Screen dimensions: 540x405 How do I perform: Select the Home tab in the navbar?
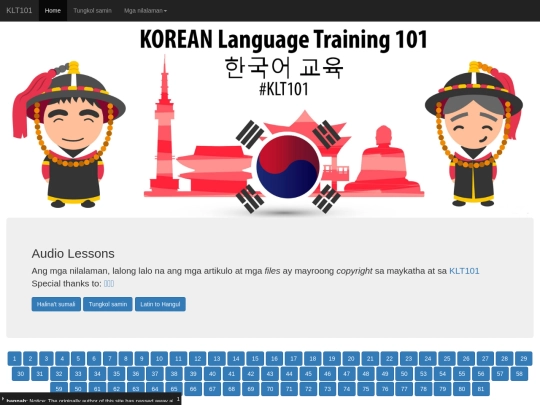coord(53,10)
